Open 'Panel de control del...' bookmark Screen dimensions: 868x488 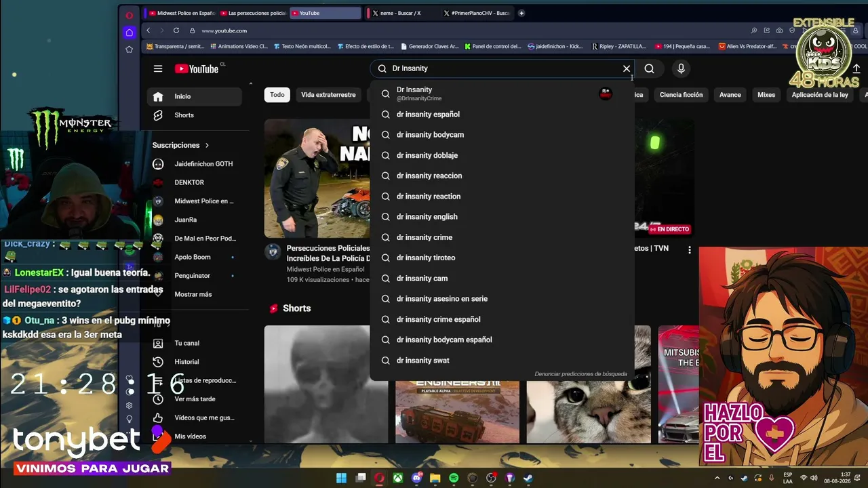493,47
